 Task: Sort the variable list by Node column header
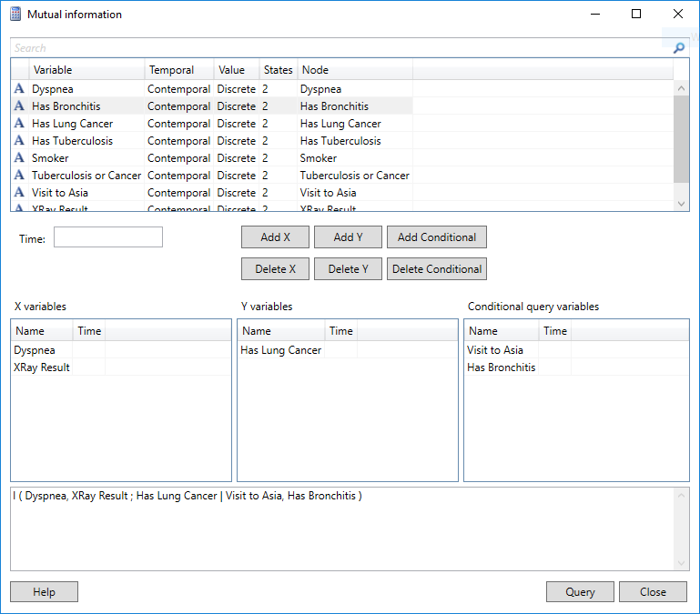(355, 70)
